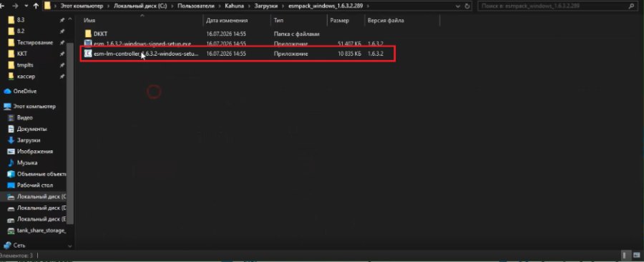Screen dimensions: 644x262
Task: Go up one folder level arrow
Action: 36,6
